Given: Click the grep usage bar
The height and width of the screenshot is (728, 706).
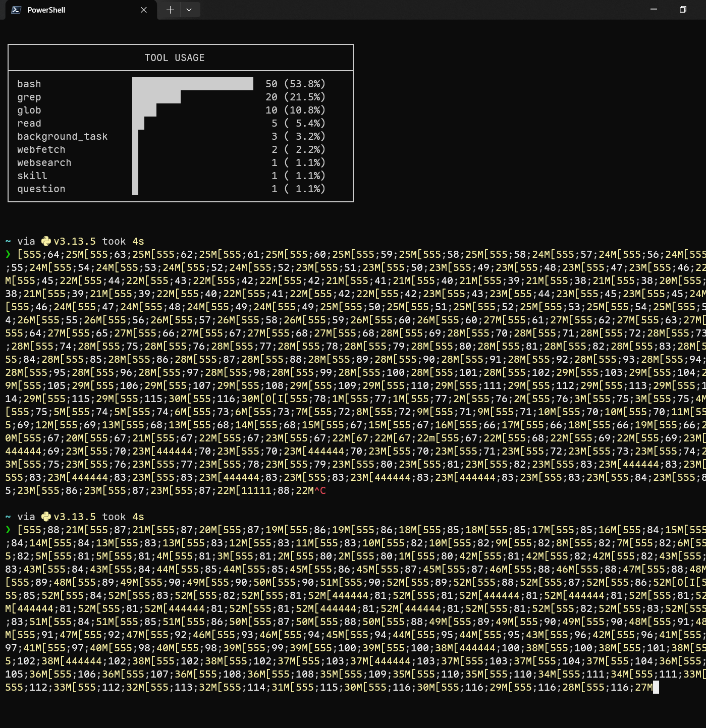Looking at the screenshot, I should point(156,97).
